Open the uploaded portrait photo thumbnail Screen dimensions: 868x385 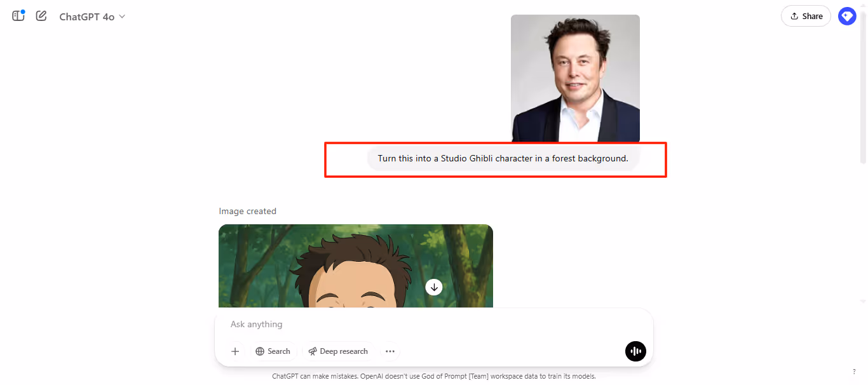coord(575,78)
